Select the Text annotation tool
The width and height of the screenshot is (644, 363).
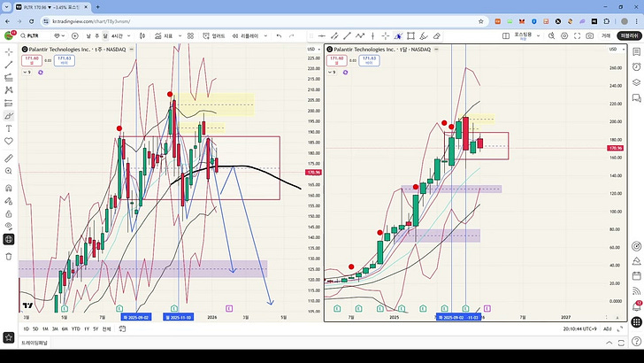[9, 128]
